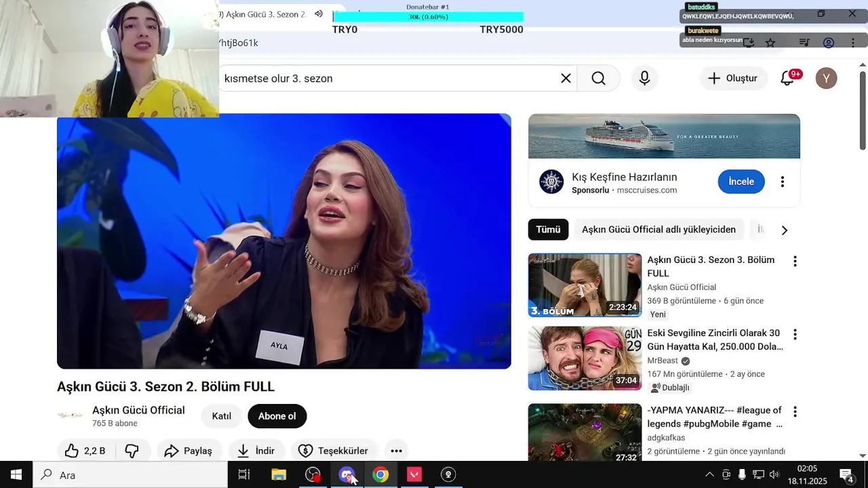Open Windows notification center
Viewport: 868px width, 488px height.
[x=847, y=474]
